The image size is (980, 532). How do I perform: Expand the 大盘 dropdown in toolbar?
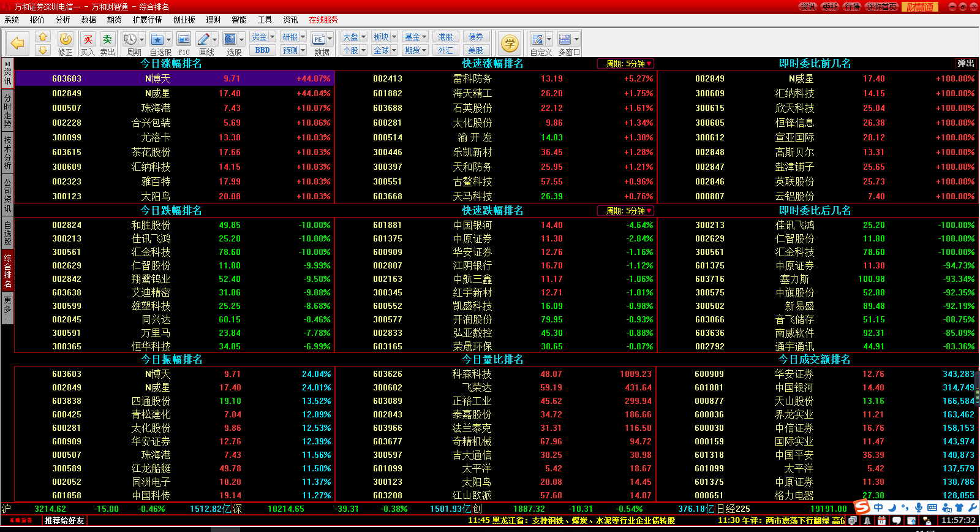363,37
